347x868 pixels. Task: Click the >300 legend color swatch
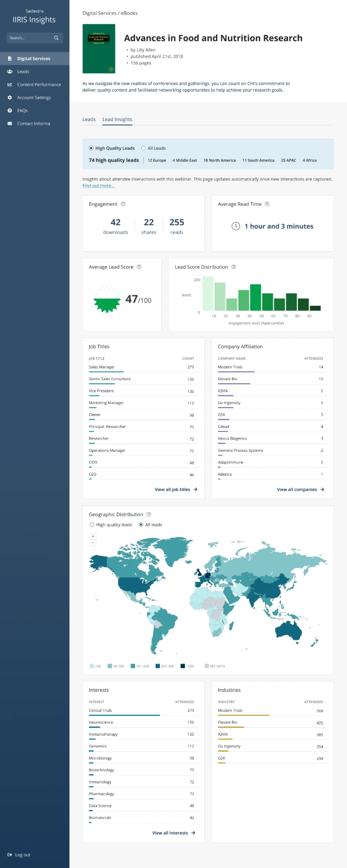(183, 666)
